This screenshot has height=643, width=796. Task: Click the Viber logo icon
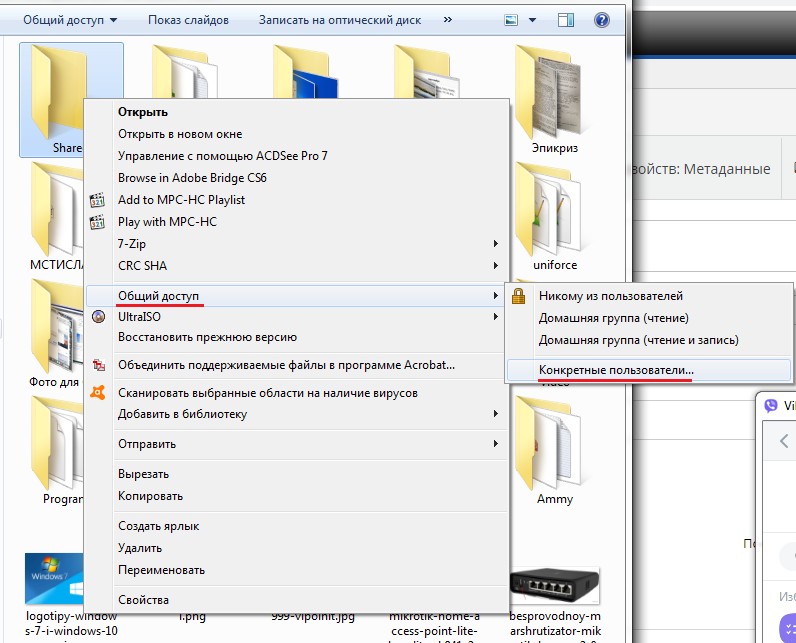click(x=771, y=405)
